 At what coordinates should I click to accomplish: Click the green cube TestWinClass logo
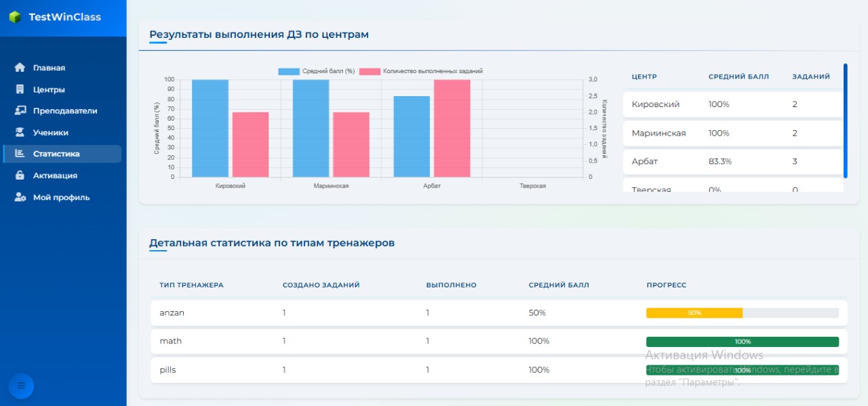(x=15, y=17)
